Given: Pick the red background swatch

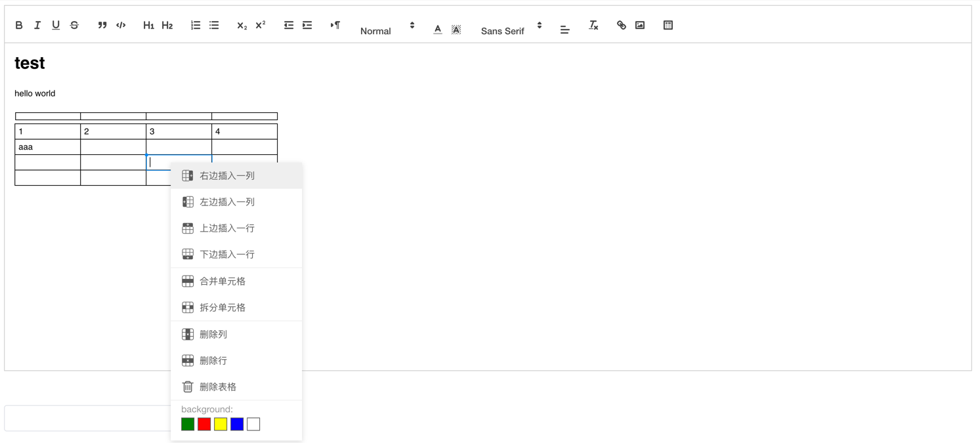Looking at the screenshot, I should (204, 424).
